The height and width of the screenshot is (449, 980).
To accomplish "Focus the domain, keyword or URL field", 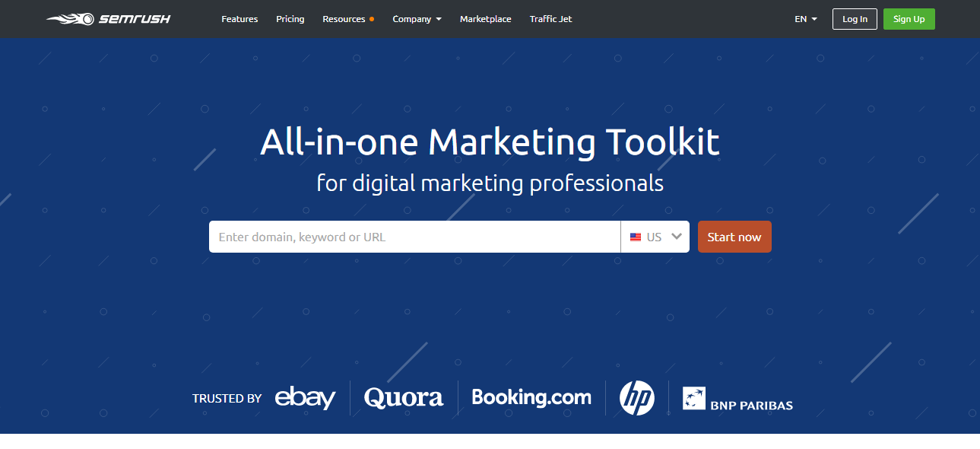I will click(414, 237).
